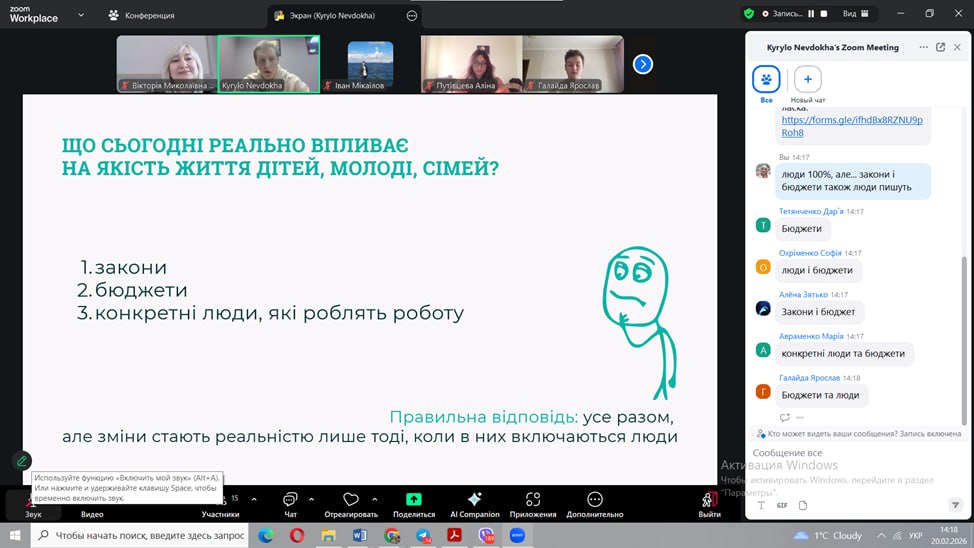The width and height of the screenshot is (974, 548).
Task: Click the GIF icon in chat
Action: tap(782, 506)
